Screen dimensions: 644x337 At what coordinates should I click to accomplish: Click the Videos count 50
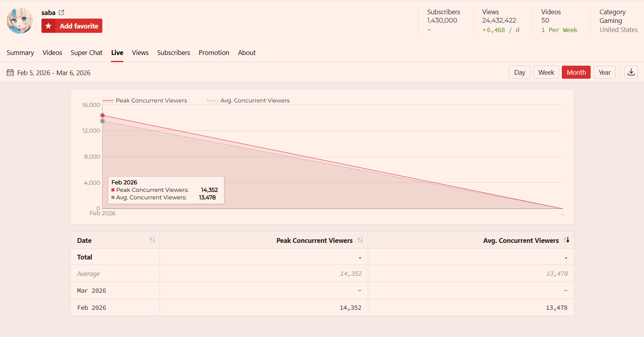pos(545,21)
